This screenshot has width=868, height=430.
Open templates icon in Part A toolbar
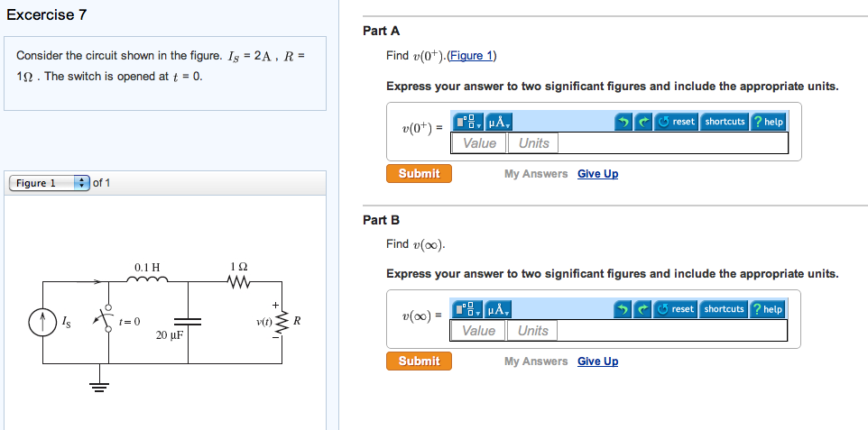pyautogui.click(x=467, y=122)
